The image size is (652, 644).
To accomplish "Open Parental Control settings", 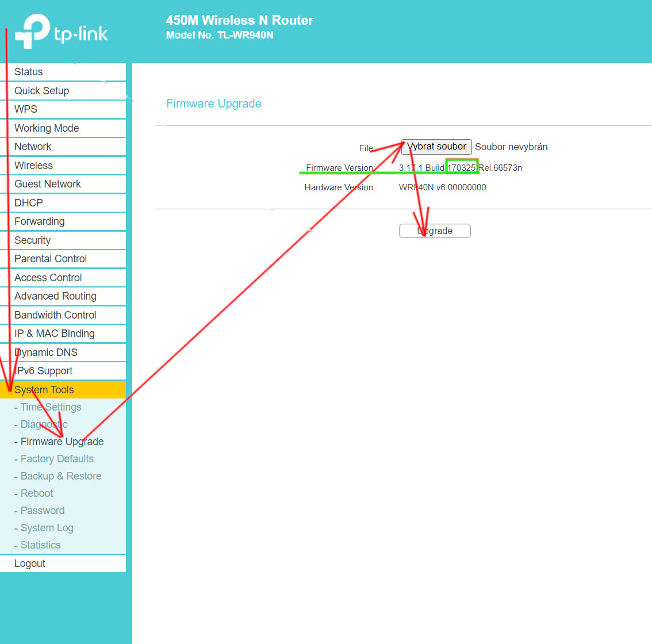I will pyautogui.click(x=51, y=259).
